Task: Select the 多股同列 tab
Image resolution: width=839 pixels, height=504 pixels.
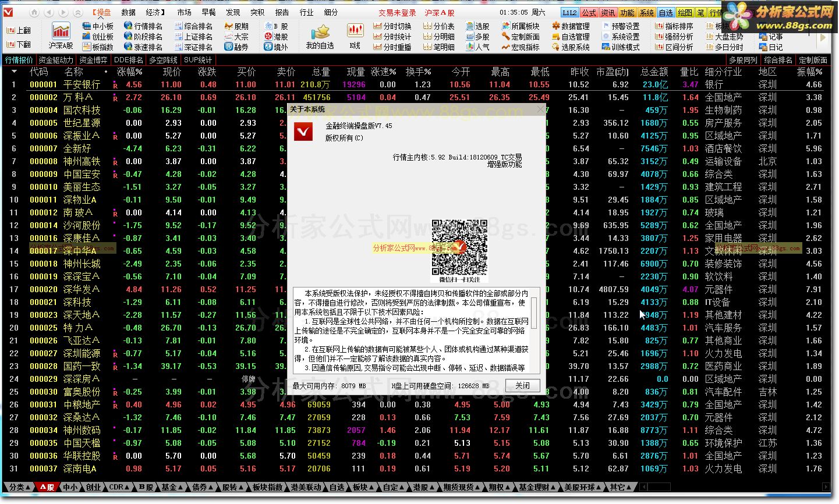Action: click(743, 60)
